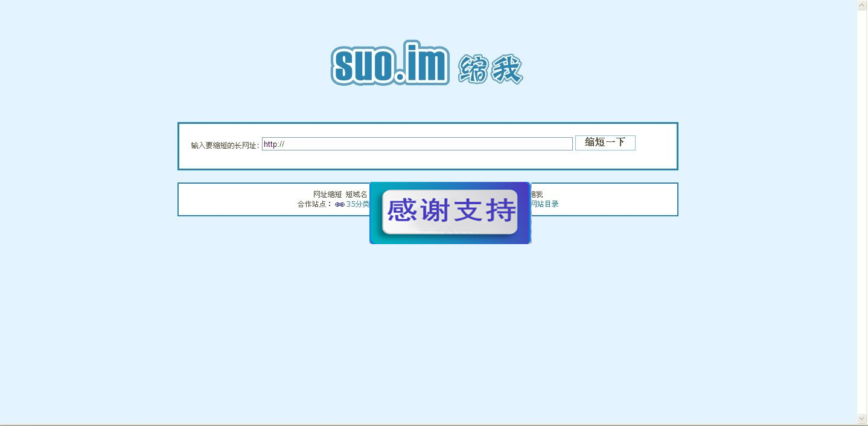The height and width of the screenshot is (426, 868).
Task: Click the chain link icon beside 35分类
Action: coord(340,204)
